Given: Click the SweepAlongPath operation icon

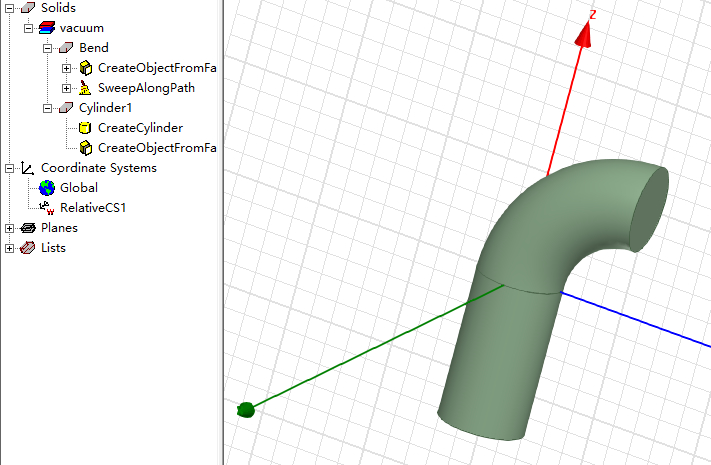Looking at the screenshot, I should coord(85,88).
